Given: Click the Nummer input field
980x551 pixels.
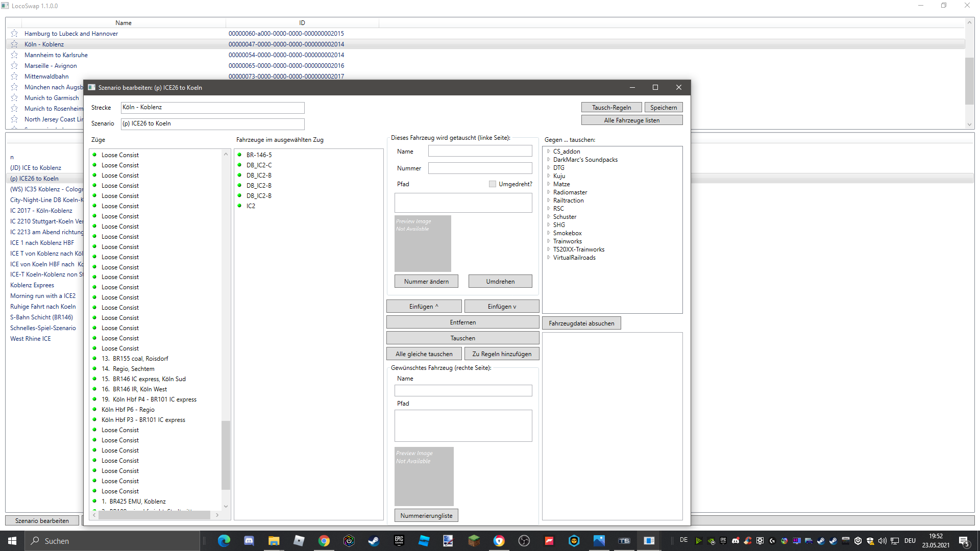Looking at the screenshot, I should 480,168.
